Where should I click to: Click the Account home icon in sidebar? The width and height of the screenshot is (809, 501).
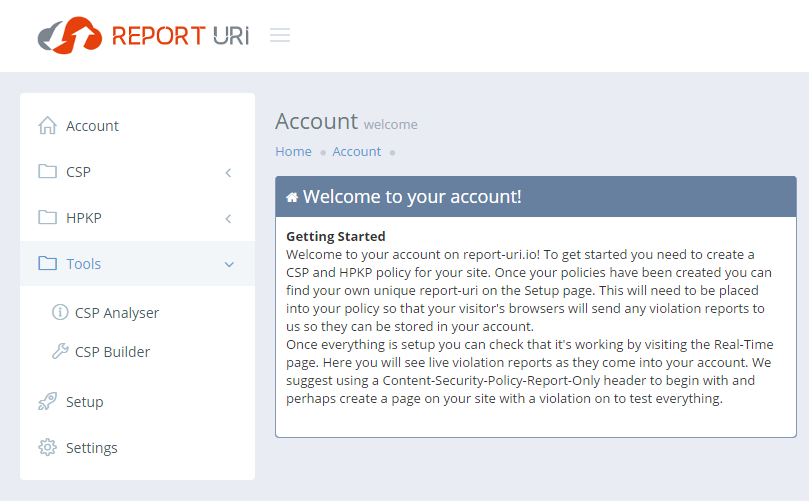tap(47, 125)
